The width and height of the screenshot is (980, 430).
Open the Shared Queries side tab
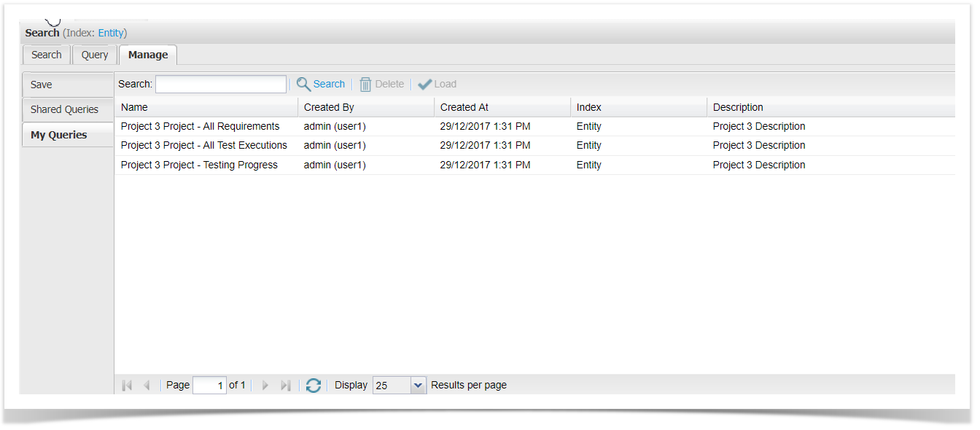64,109
